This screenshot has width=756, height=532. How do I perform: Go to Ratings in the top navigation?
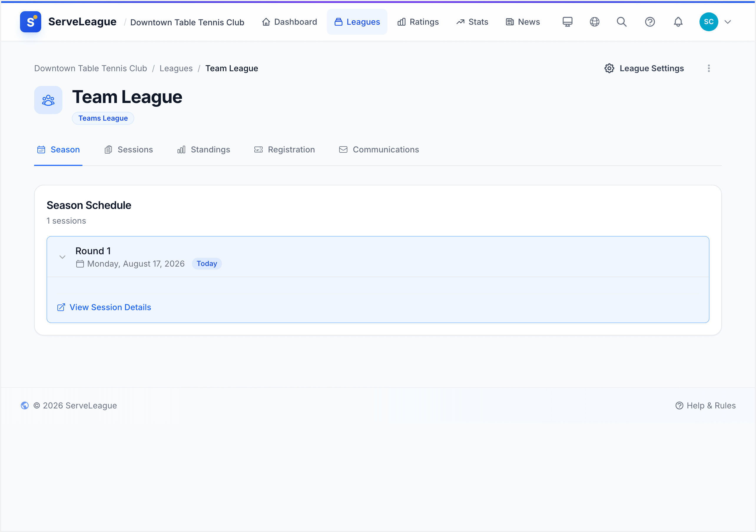click(x=418, y=22)
